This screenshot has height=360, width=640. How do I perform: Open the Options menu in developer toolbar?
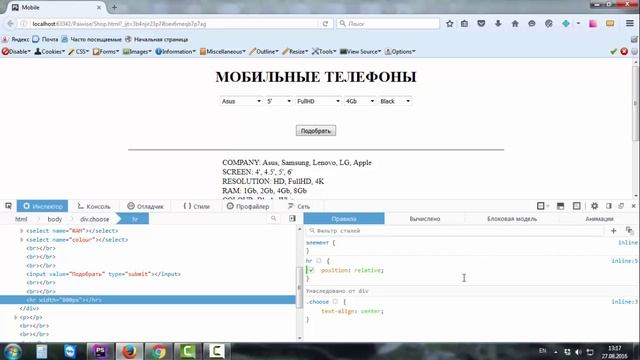click(400, 51)
